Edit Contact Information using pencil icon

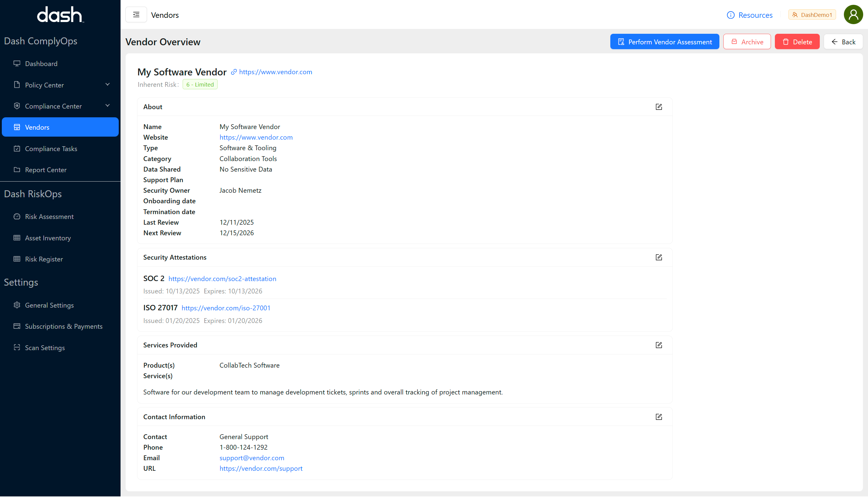(x=659, y=417)
